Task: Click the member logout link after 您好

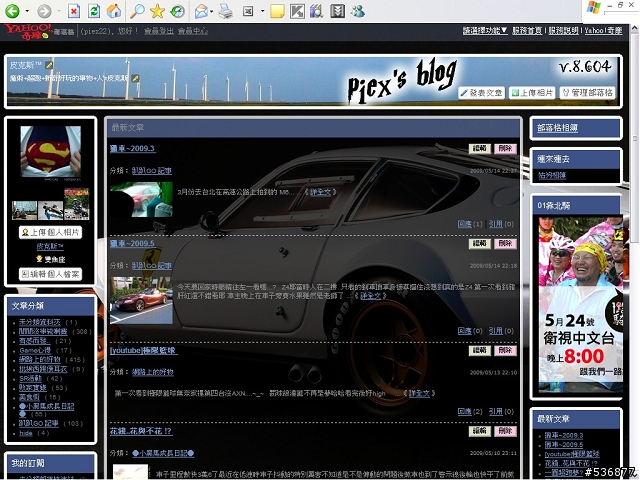Action: tap(159, 31)
